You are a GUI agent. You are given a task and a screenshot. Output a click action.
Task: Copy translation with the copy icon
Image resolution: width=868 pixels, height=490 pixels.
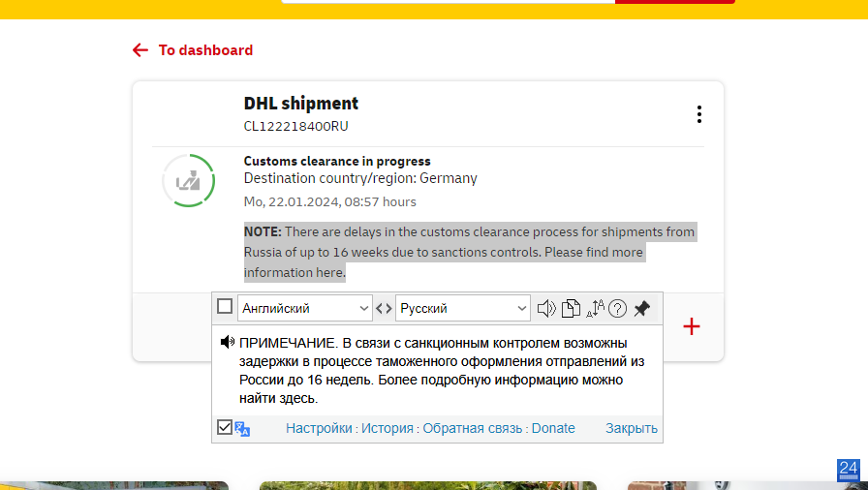coord(571,308)
